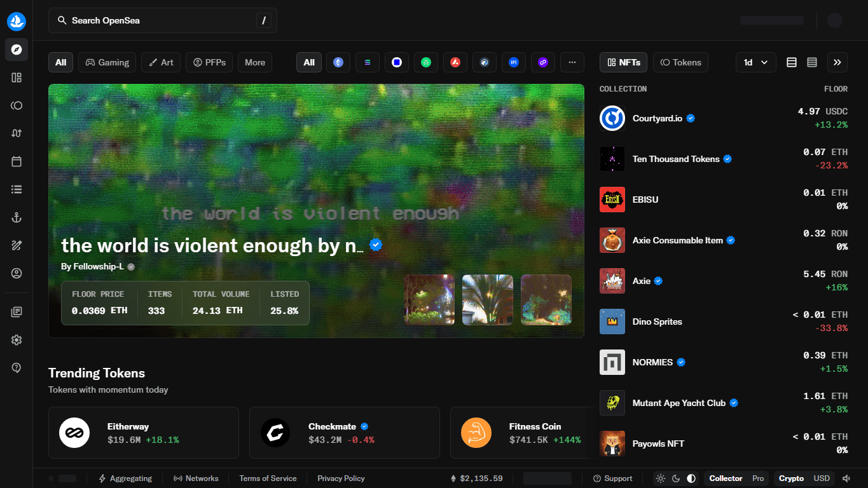Open the help question mark icon
This screenshot has height=488, width=868.
(x=17, y=368)
